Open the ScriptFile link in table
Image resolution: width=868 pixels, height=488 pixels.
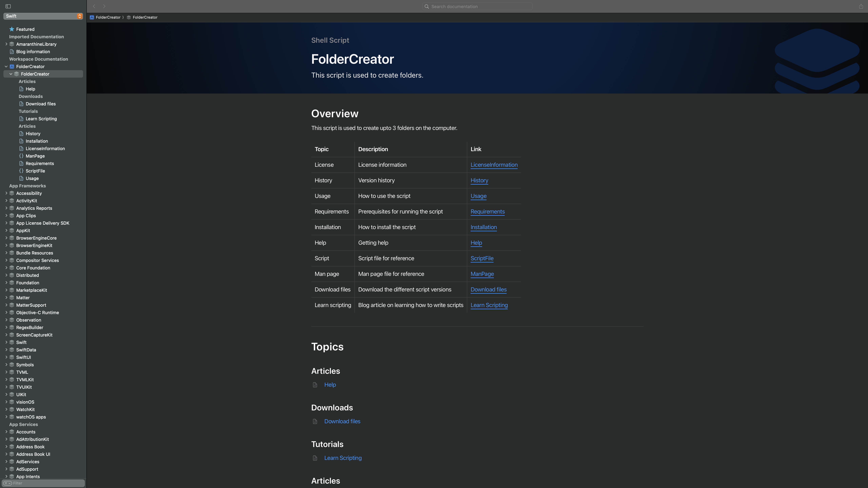(x=481, y=259)
